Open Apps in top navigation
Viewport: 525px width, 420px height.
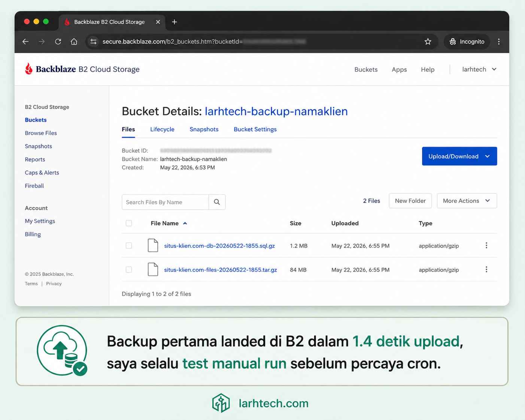coord(399,70)
